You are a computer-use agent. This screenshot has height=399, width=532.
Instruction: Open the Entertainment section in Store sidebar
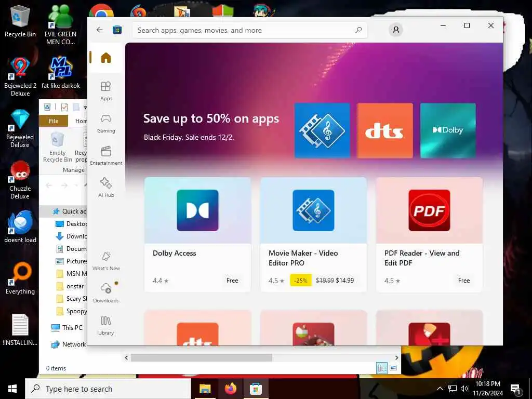pyautogui.click(x=106, y=155)
